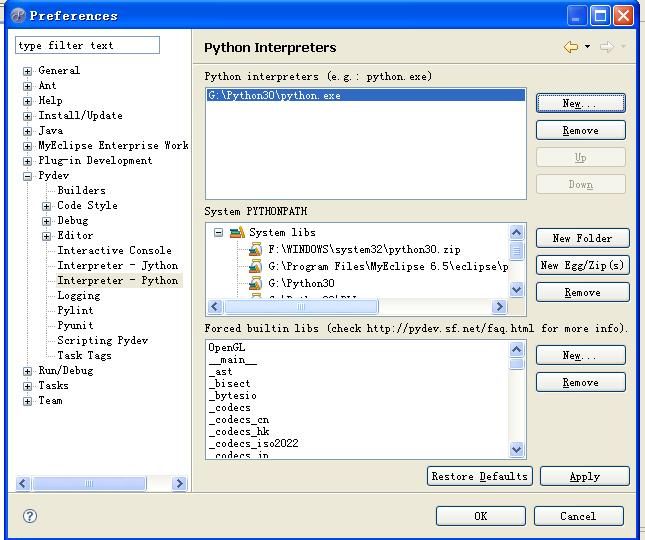The height and width of the screenshot is (540, 645).
Task: Select the G:\Python30\python.exe interpreter entry
Action: pos(366,95)
